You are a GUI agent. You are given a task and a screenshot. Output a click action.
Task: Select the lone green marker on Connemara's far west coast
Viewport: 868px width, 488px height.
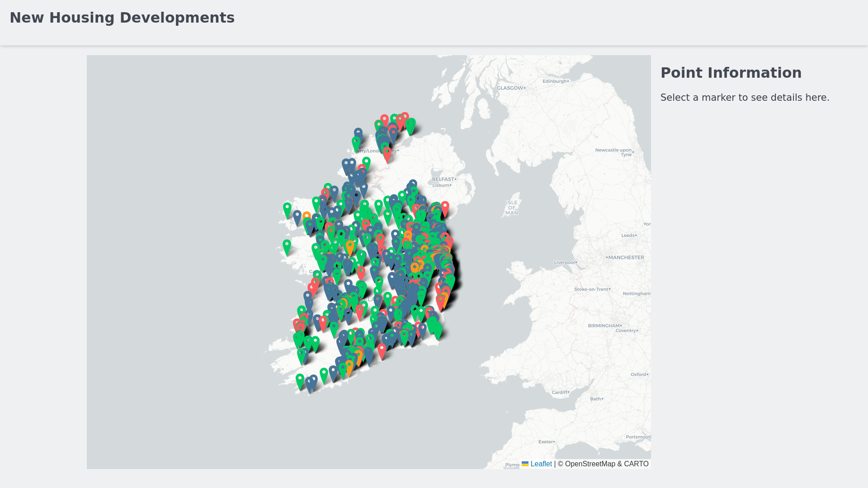287,246
